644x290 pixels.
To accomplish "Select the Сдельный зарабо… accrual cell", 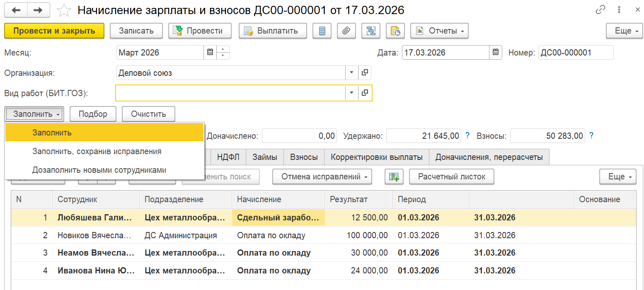I will tap(278, 217).
